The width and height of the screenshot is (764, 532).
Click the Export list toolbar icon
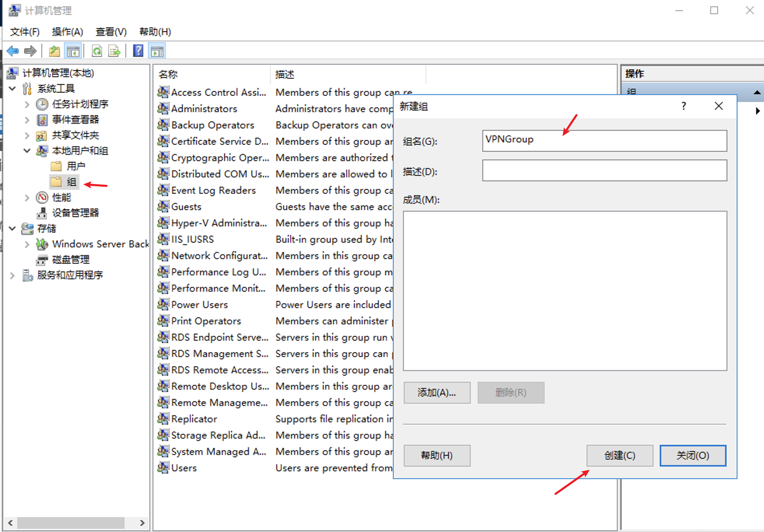tap(114, 51)
